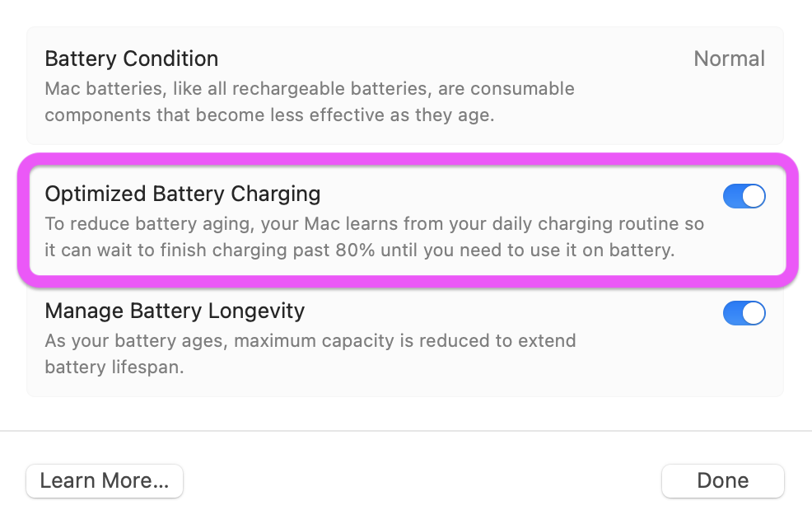Select the Normal battery condition status

pos(729,59)
